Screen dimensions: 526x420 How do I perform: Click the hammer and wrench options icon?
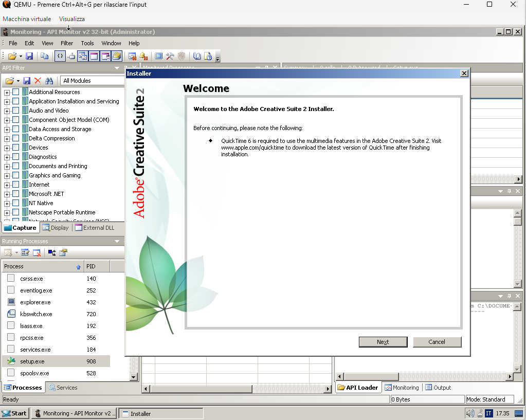170,56
